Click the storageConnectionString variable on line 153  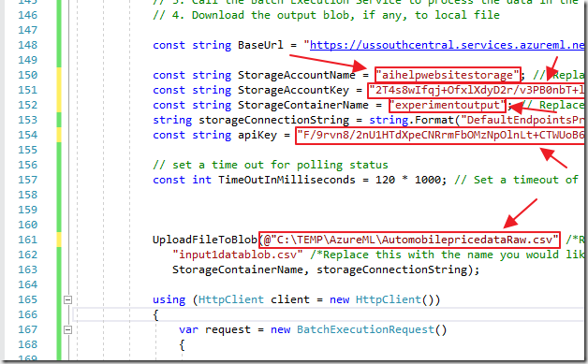[x=273, y=120]
